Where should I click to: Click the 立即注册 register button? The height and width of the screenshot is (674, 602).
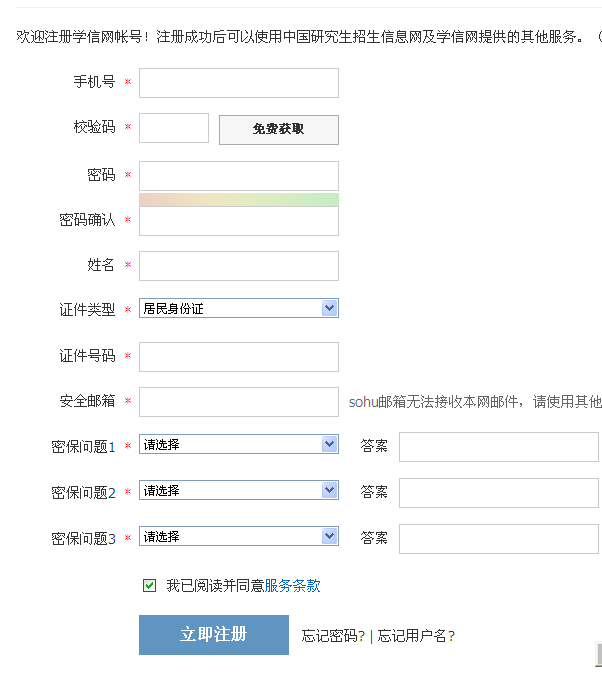point(214,635)
